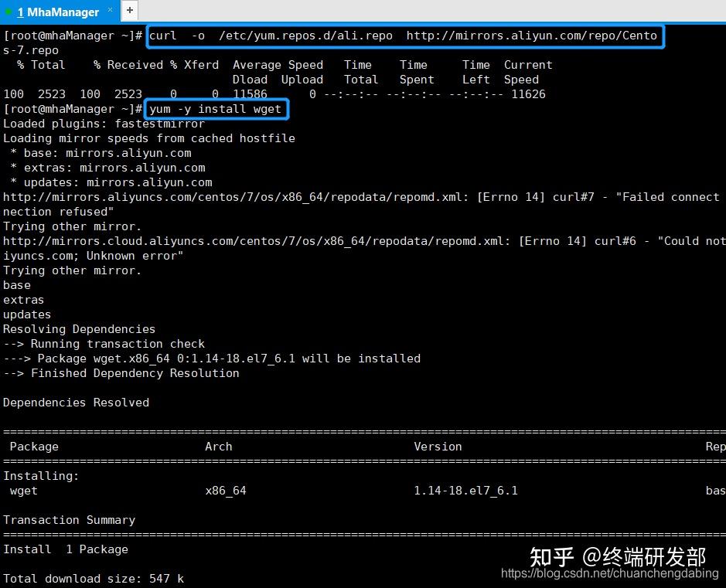Image resolution: width=726 pixels, height=588 pixels.
Task: Select the wget package name in Installing section
Action: 23,491
